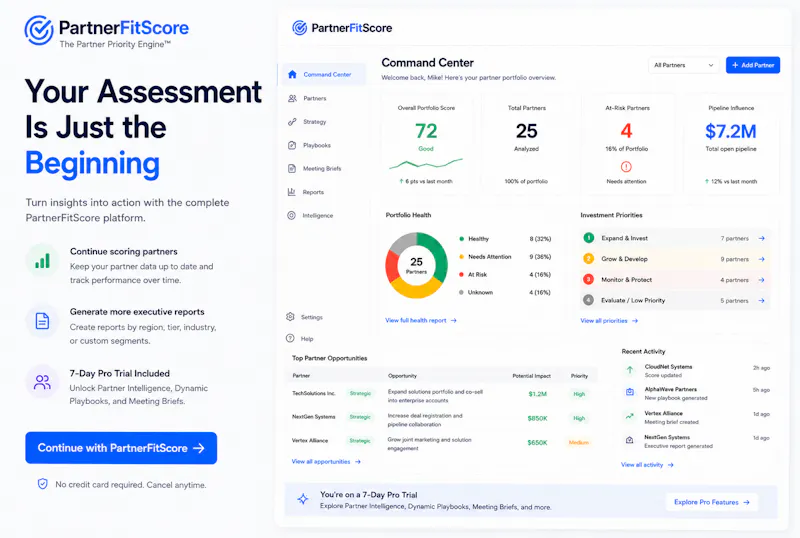The image size is (800, 538).
Task: Click the yellow Needs Attention donut segment
Action: [414, 289]
